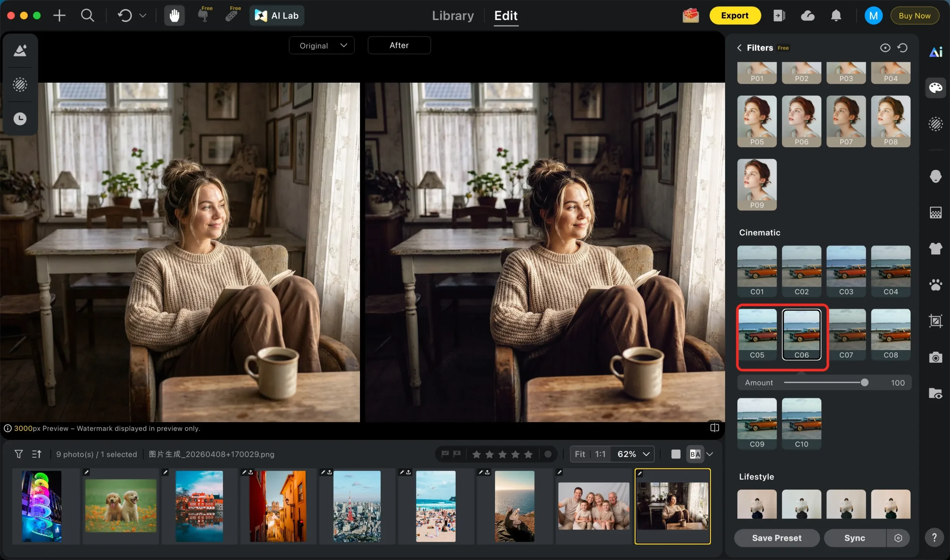Click the history clock icon
Image resolution: width=950 pixels, height=560 pixels.
pyautogui.click(x=20, y=119)
